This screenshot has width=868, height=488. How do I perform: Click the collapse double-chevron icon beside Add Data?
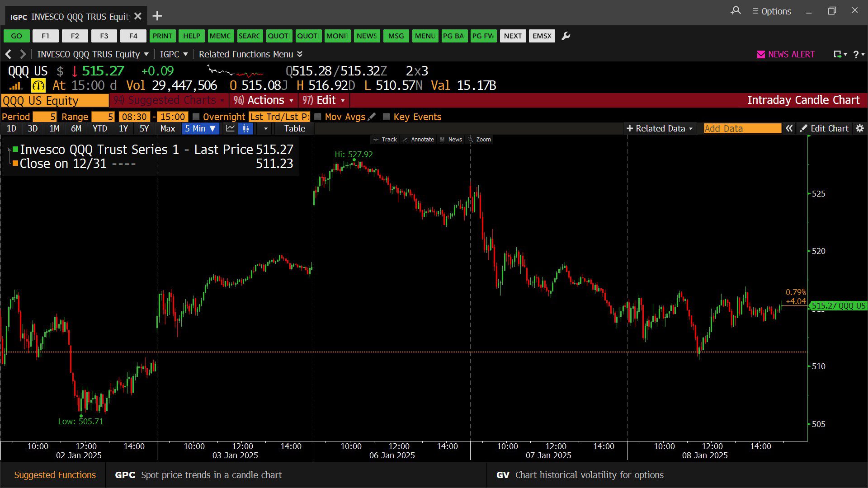coord(789,129)
